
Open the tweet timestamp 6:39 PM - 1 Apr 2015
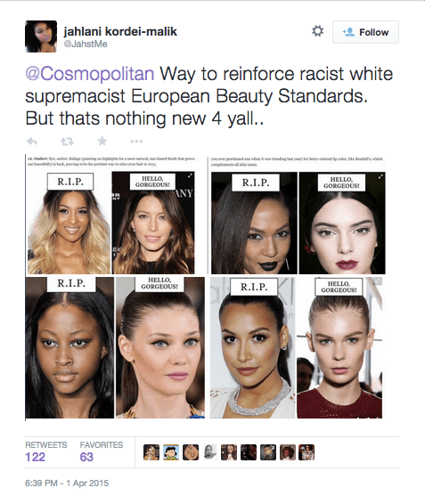[x=67, y=484]
